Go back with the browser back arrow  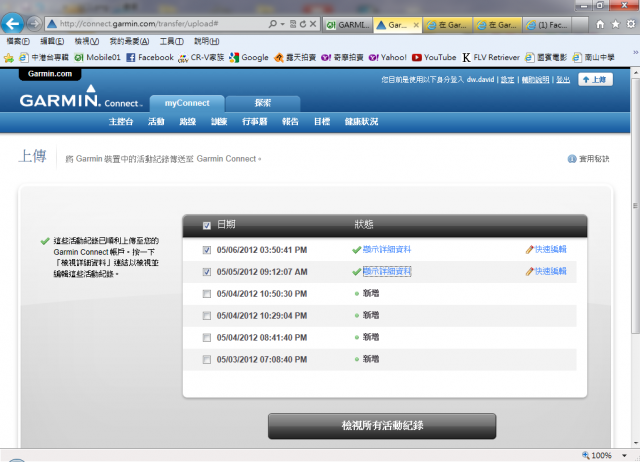13,24
